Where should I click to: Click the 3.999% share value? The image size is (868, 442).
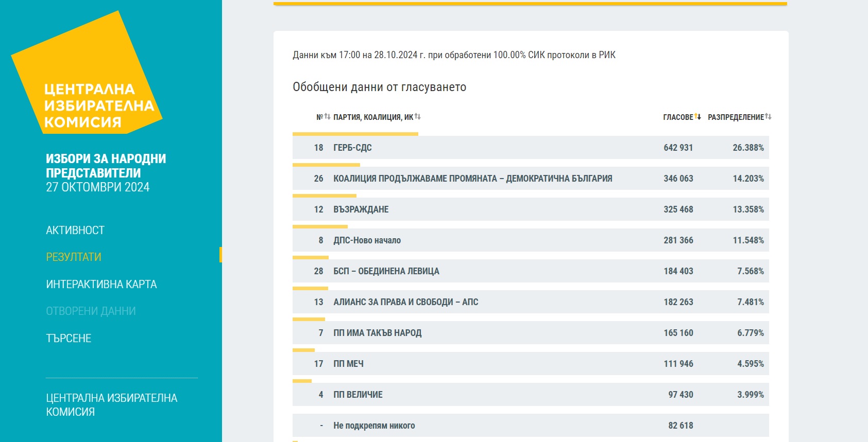[x=750, y=395]
